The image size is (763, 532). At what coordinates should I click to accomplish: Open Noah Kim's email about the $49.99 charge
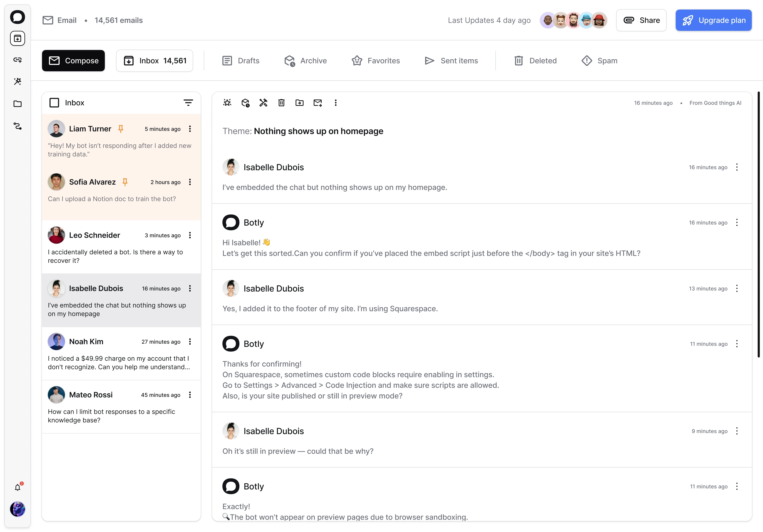pyautogui.click(x=121, y=354)
